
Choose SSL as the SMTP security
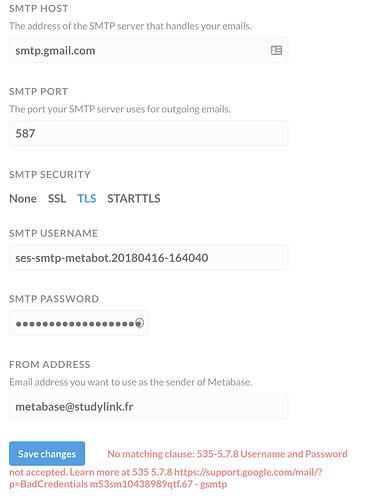(x=57, y=199)
